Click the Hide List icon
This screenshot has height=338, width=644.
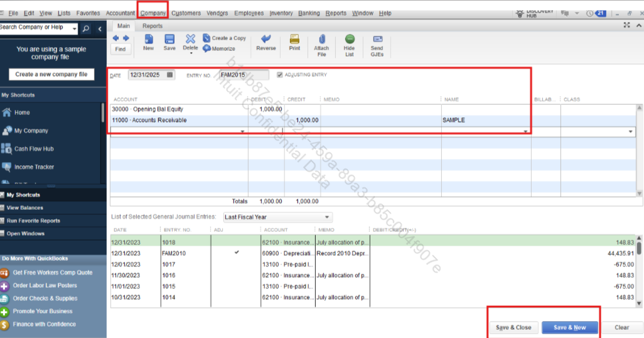350,40
